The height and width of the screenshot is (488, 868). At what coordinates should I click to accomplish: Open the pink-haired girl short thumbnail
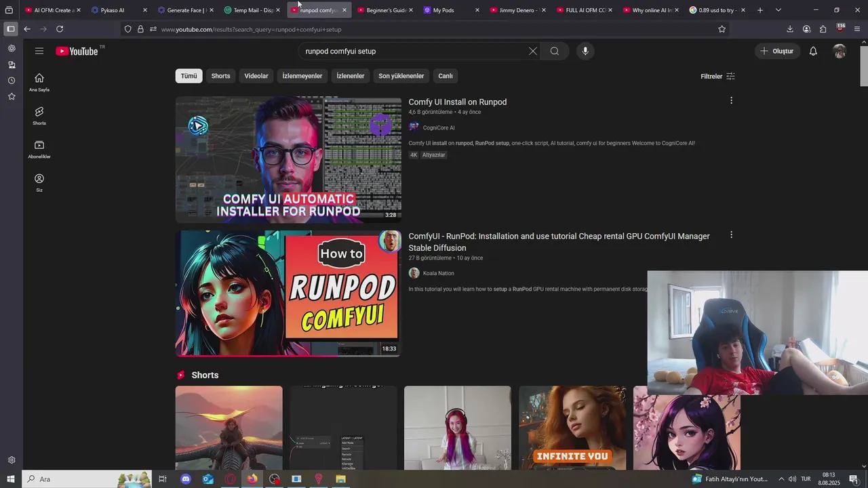coord(458,428)
